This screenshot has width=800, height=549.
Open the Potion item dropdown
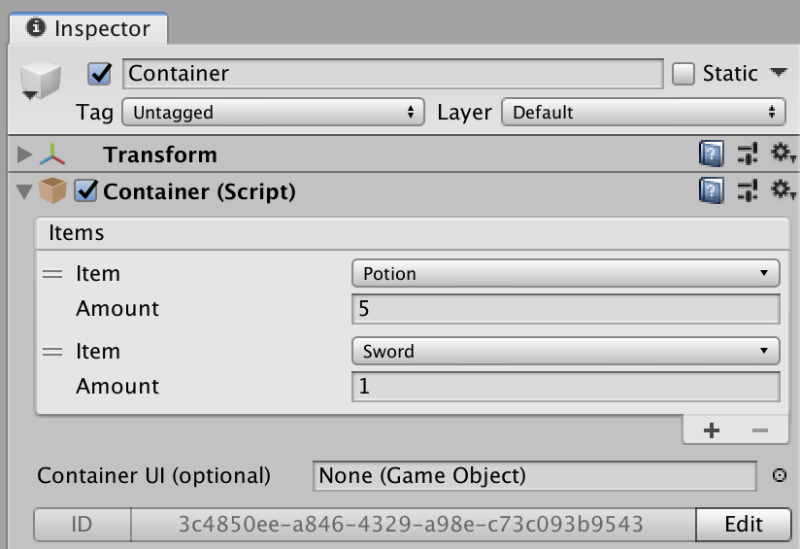[x=566, y=273]
